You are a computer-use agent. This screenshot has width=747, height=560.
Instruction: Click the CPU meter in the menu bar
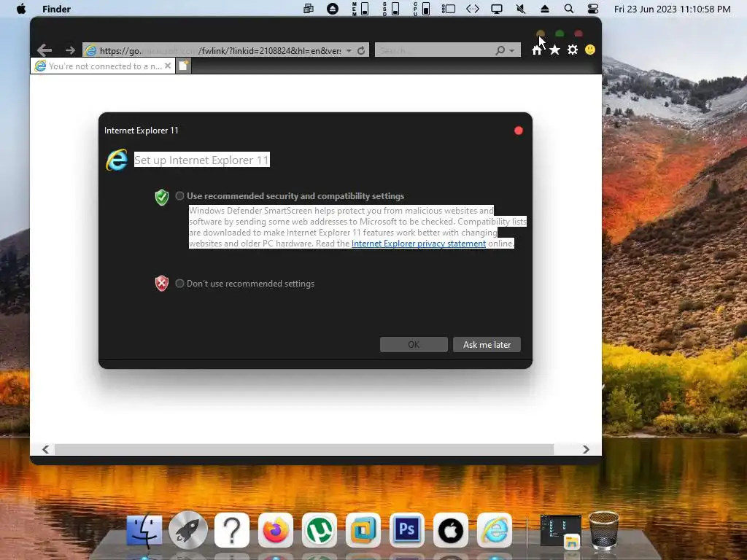(421, 9)
